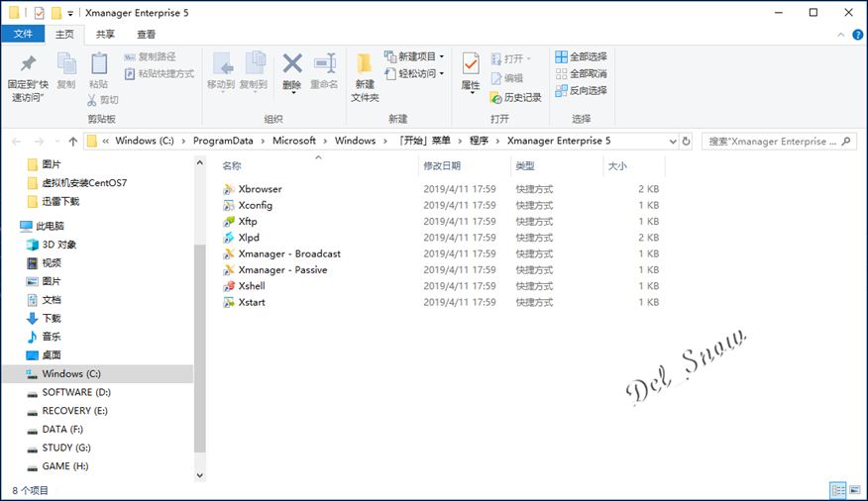
Task: Open Music in navigation pane
Action: coord(44,337)
